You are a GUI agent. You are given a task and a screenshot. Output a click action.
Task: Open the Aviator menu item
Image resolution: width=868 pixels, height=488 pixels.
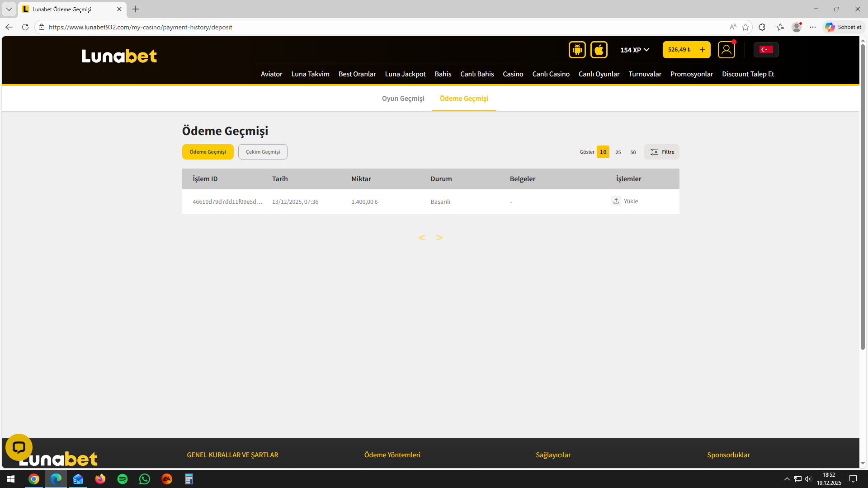click(x=272, y=74)
